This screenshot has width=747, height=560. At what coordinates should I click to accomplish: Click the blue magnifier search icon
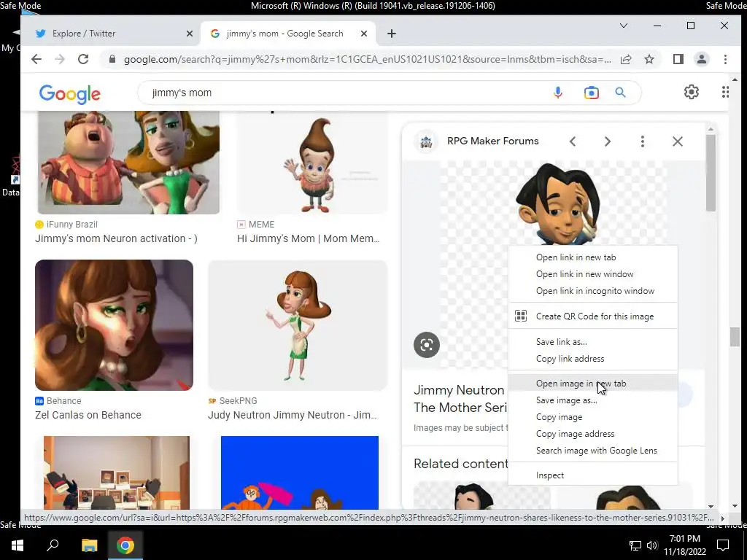point(620,93)
